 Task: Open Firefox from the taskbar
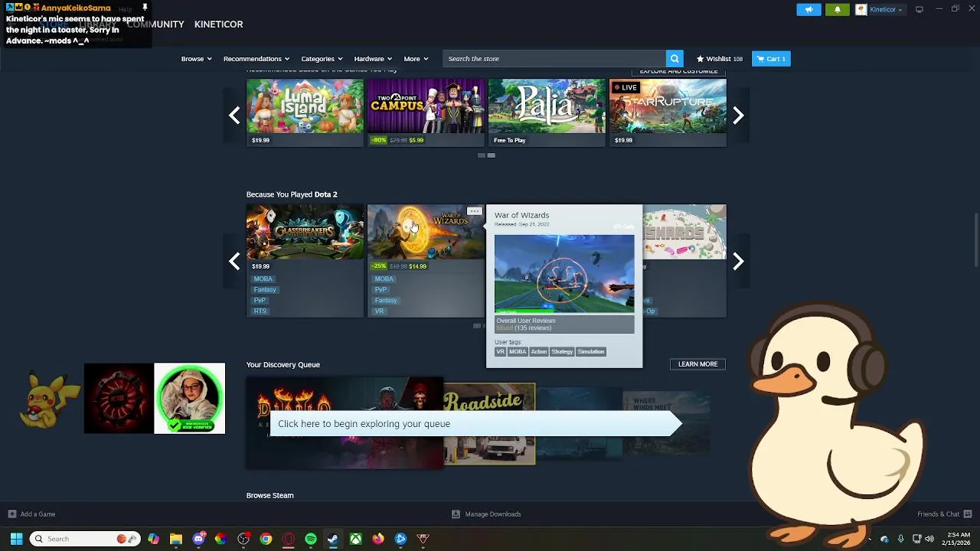pyautogui.click(x=378, y=539)
